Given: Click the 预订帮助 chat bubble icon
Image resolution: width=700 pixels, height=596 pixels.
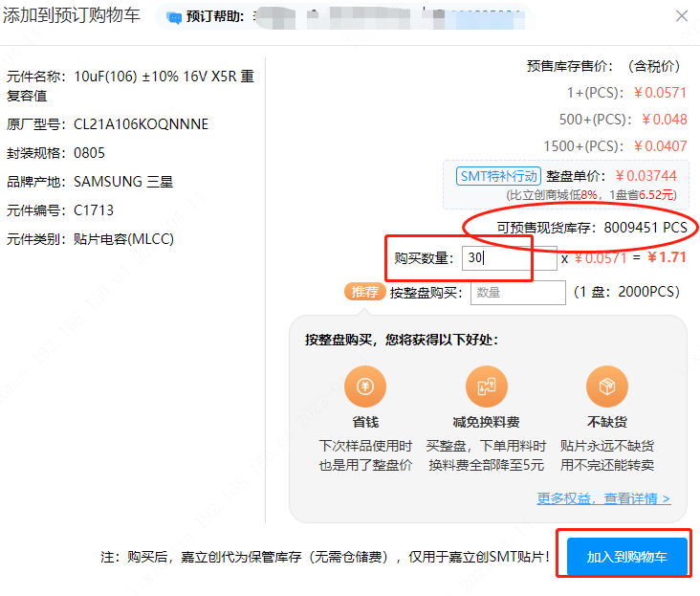Looking at the screenshot, I should [x=173, y=17].
